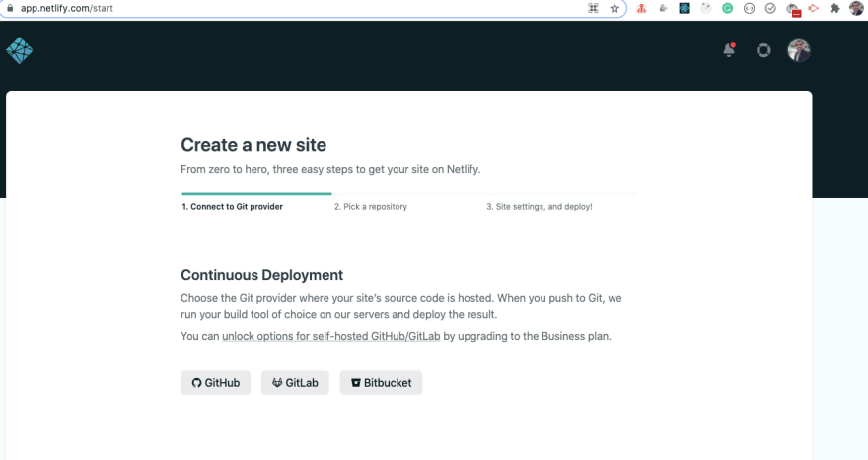Screen dimensions: 868x460
Task: Open the Netlify user avatar menu
Action: point(799,50)
